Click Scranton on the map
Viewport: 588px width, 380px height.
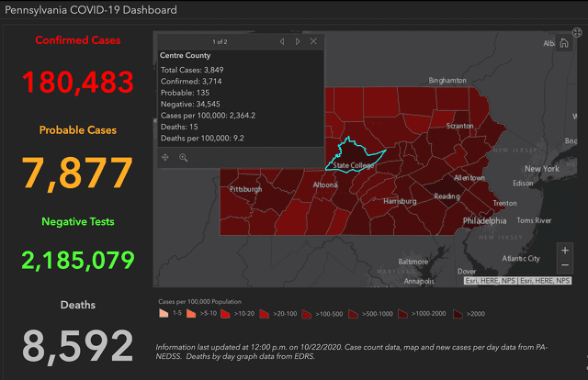coord(459,126)
